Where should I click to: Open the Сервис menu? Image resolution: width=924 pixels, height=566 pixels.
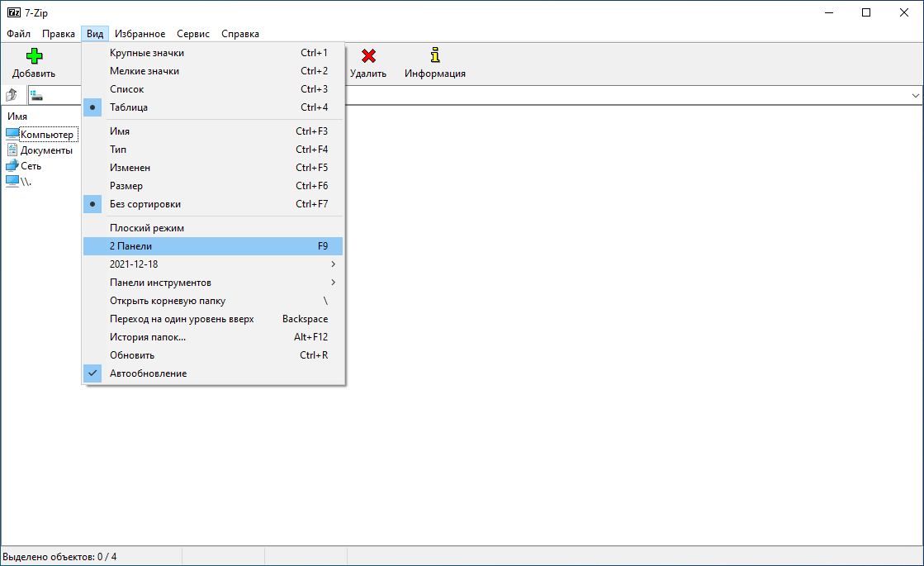(x=192, y=34)
